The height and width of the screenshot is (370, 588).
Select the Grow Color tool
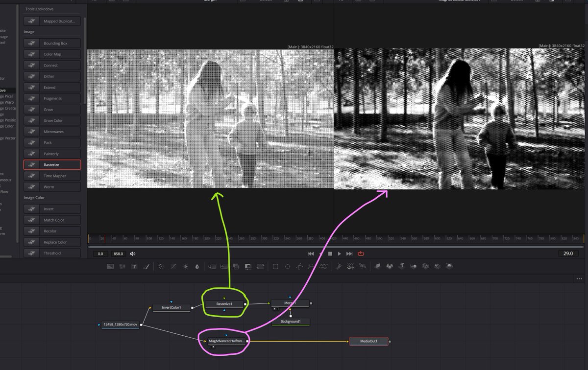click(52, 120)
